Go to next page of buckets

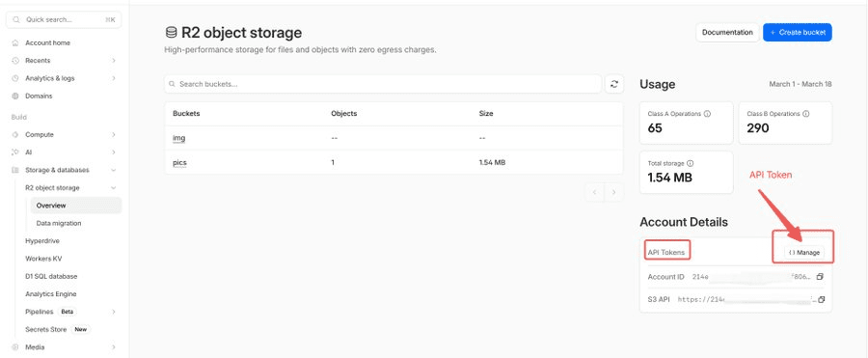coord(613,192)
